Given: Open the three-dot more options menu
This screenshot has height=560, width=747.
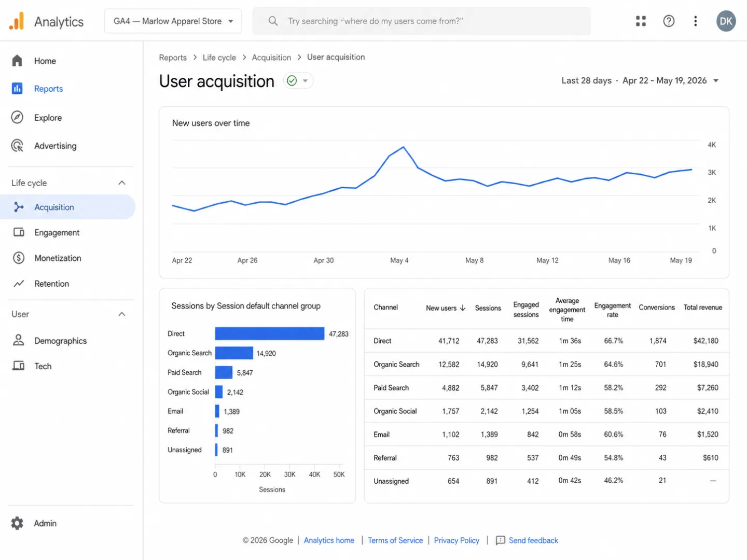Looking at the screenshot, I should [696, 21].
